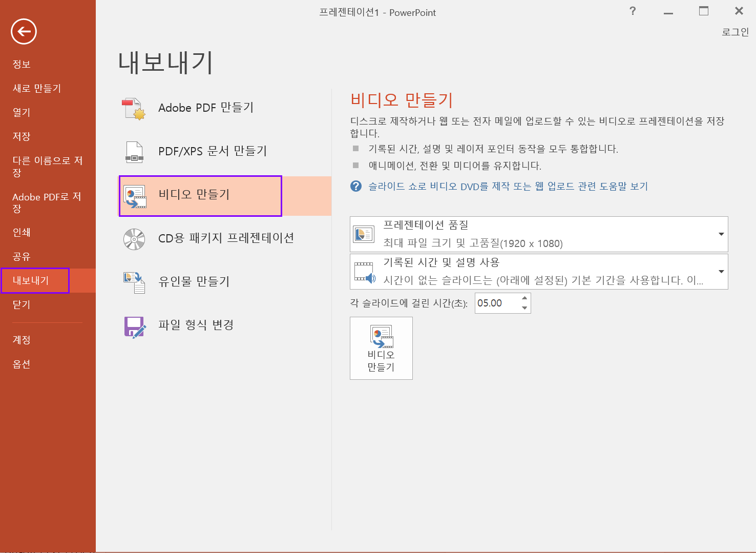Open 슬라이드 쇼 비디오 DVD 도움말 link
756x553 pixels.
[x=508, y=186]
